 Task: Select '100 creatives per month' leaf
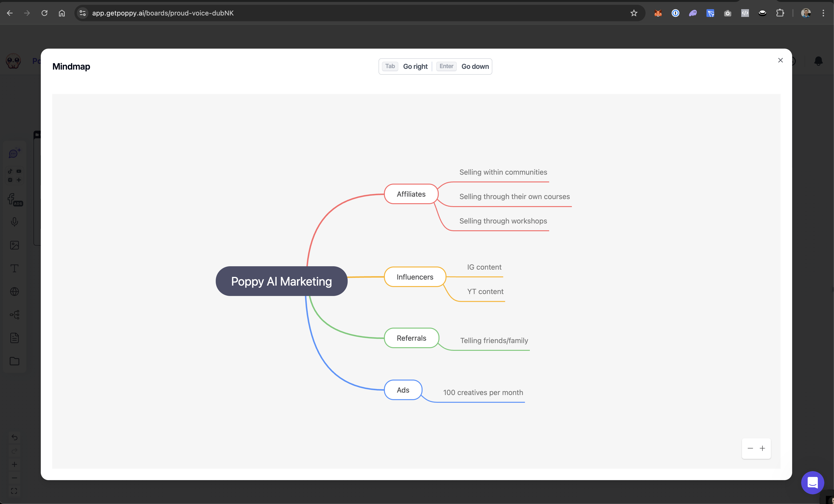(483, 392)
